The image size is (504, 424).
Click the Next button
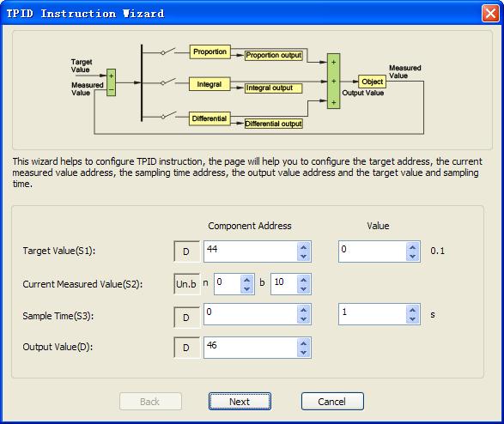click(240, 402)
